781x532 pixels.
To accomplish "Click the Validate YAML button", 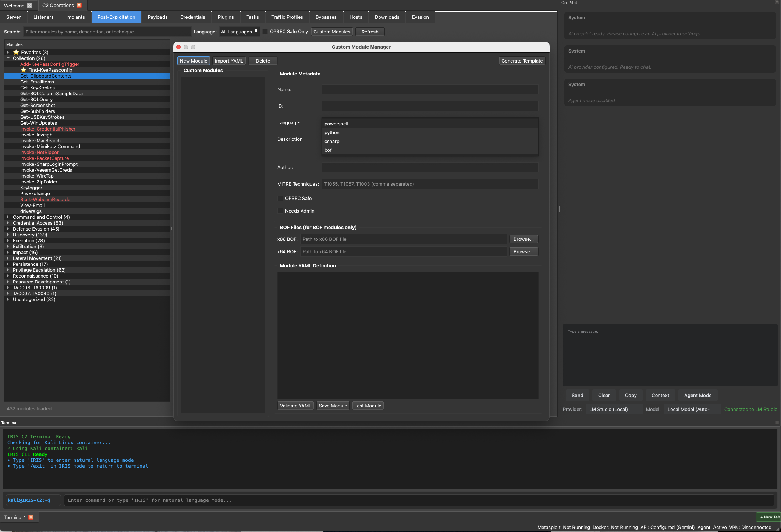I will (295, 406).
